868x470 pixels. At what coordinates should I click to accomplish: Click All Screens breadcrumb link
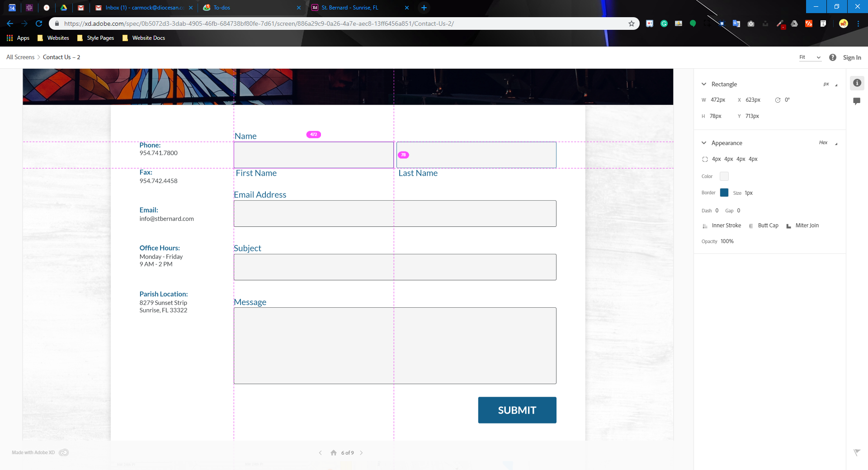(20, 57)
